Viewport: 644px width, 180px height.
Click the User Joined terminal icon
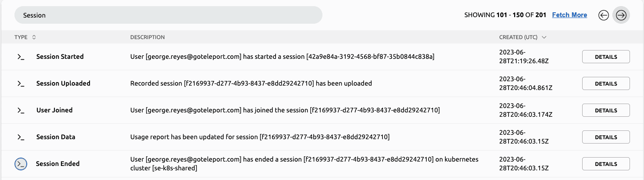tap(21, 110)
